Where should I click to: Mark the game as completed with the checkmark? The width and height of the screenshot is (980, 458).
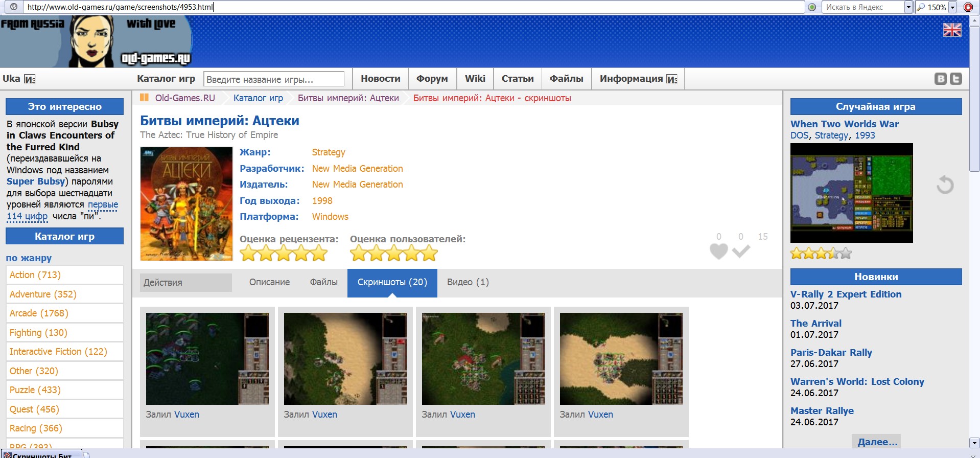pos(740,251)
